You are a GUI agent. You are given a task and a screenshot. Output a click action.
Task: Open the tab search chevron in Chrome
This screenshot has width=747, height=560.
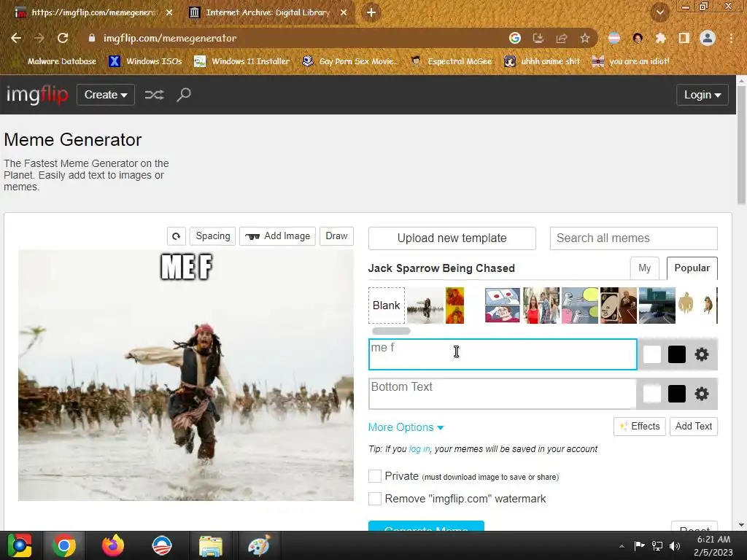pos(659,13)
